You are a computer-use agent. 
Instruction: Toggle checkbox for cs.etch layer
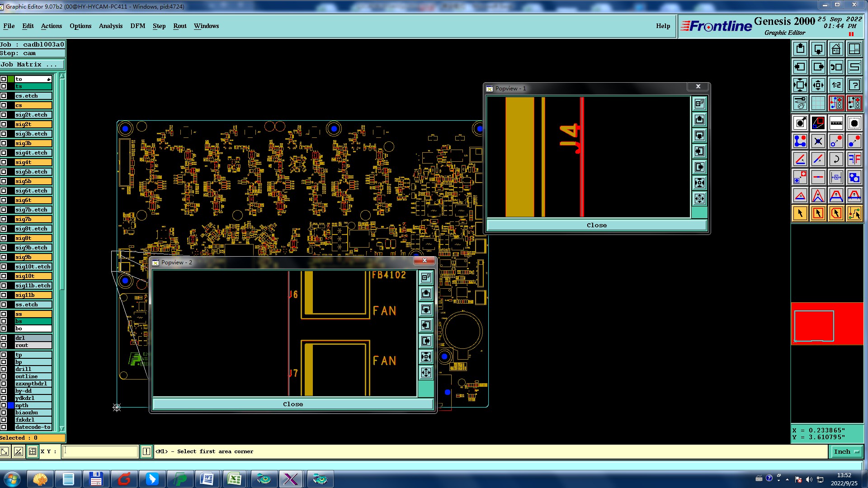(x=4, y=96)
